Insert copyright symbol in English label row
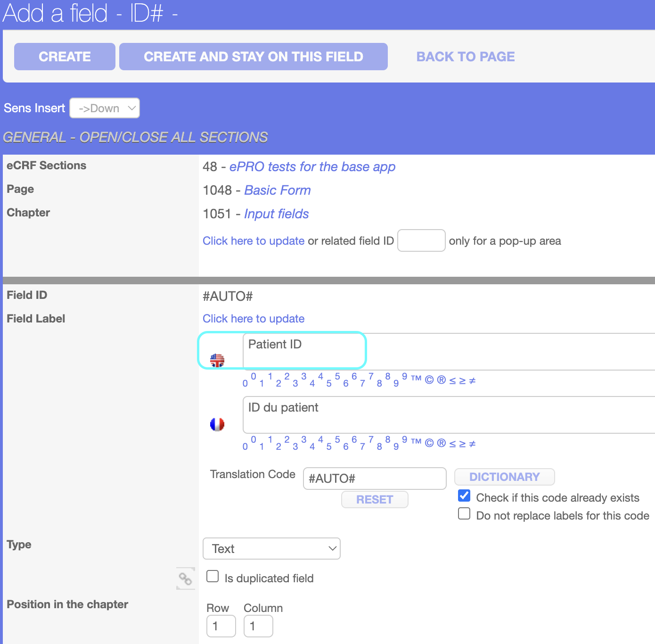655x644 pixels. click(429, 380)
